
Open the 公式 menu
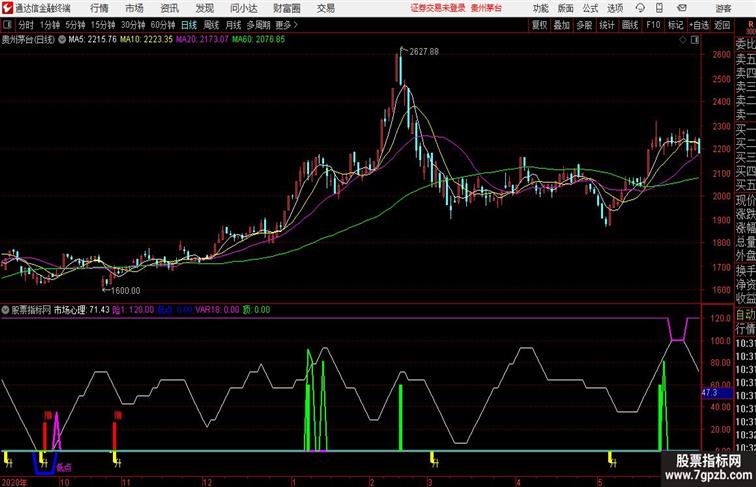pos(590,8)
